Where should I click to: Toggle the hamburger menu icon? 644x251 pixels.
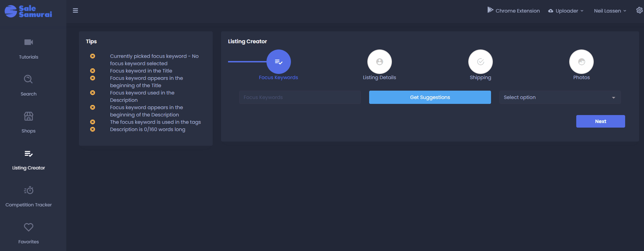75,10
